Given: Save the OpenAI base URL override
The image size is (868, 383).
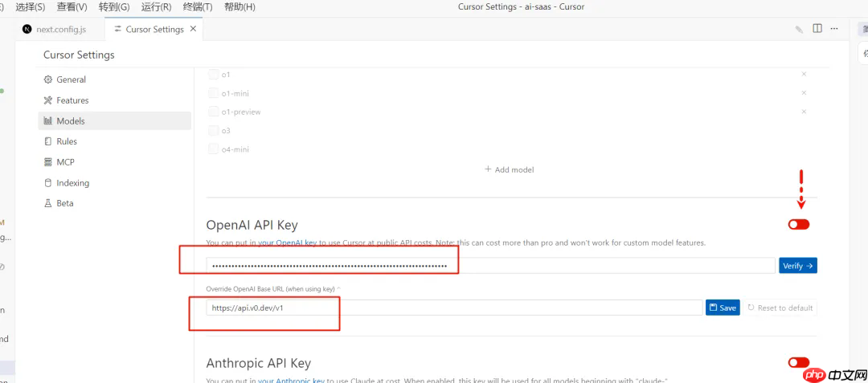Looking at the screenshot, I should pyautogui.click(x=723, y=308).
